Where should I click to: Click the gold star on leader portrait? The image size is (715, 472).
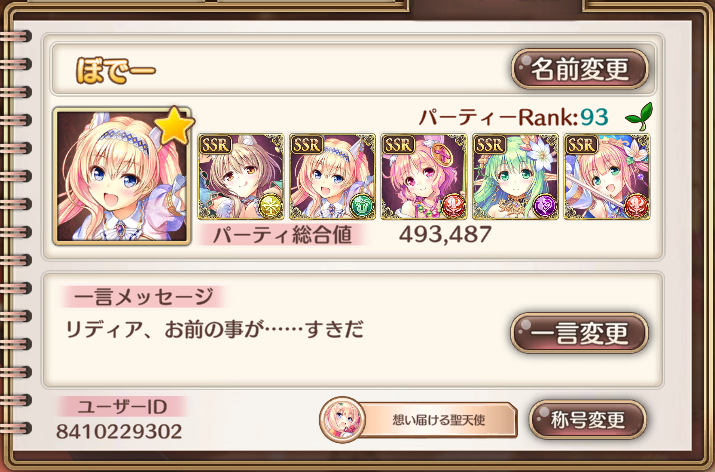tap(174, 125)
